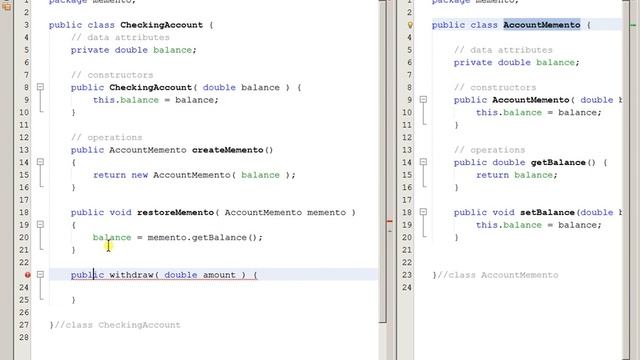Image resolution: width=640 pixels, height=360 pixels.
Task: Click '// operations' comment in left editor
Action: (107, 137)
